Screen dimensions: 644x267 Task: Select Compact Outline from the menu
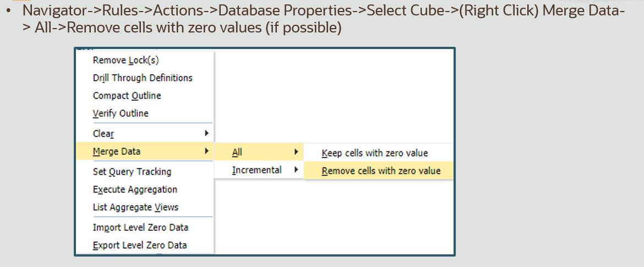127,96
